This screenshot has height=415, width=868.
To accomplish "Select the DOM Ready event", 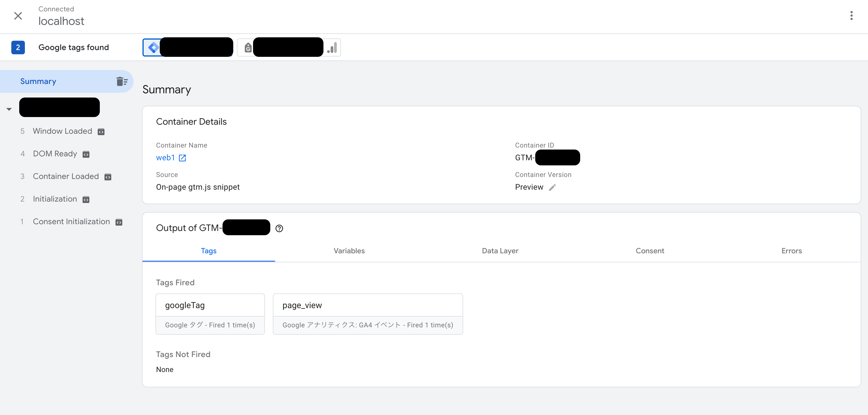I will [55, 154].
